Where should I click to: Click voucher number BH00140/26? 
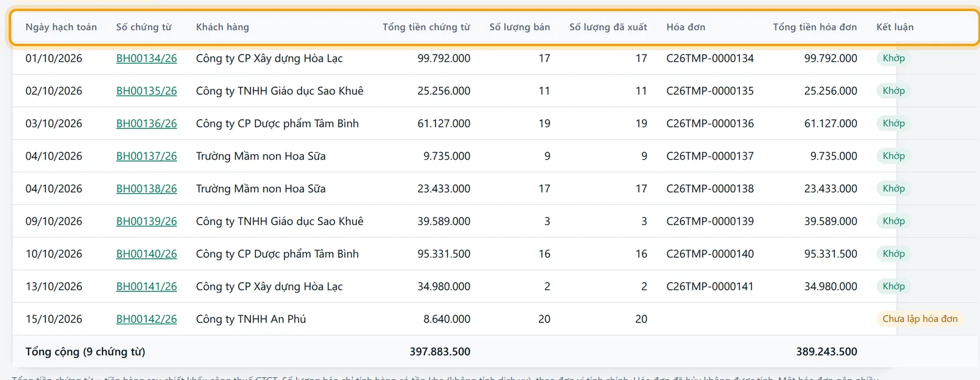(x=146, y=253)
